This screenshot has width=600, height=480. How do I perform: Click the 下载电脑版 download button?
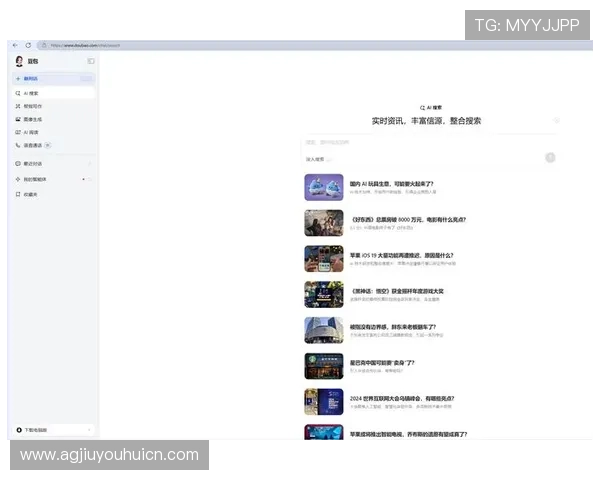(x=54, y=430)
